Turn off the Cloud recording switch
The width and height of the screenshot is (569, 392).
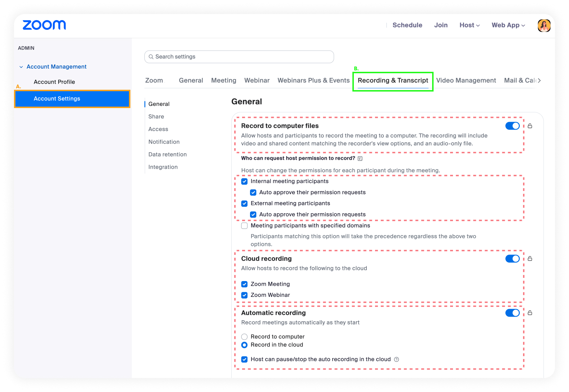pyautogui.click(x=512, y=259)
